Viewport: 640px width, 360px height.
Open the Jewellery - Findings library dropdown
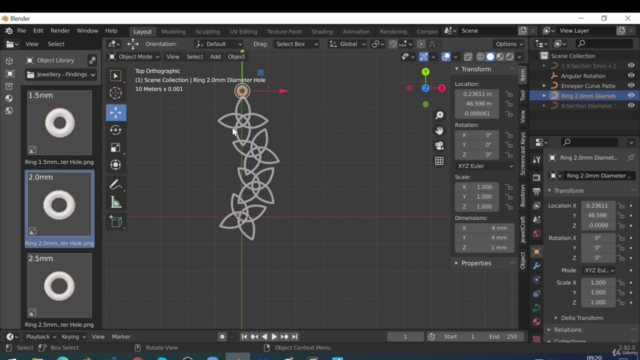tap(61, 75)
